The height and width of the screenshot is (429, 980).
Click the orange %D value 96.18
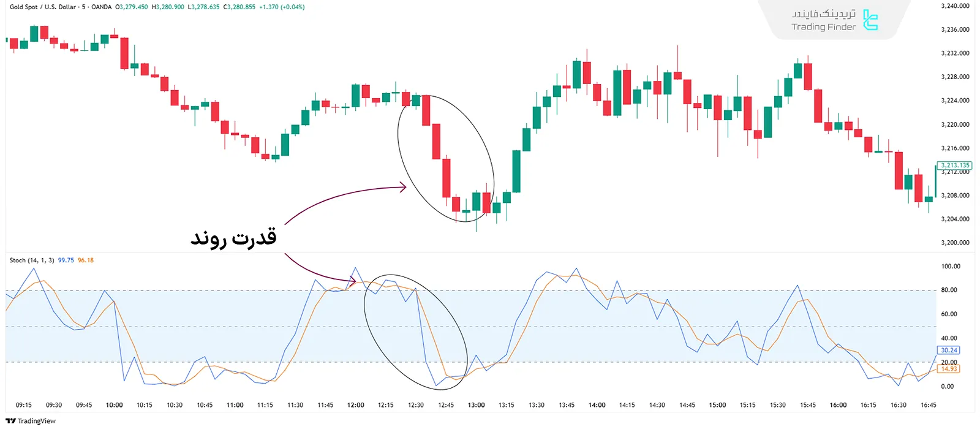pos(86,260)
